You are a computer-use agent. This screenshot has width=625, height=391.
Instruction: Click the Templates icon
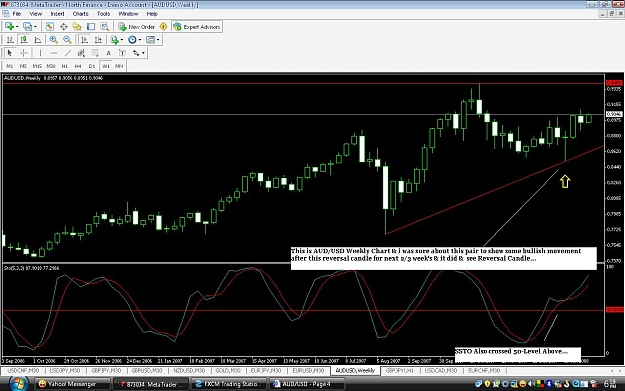tap(150, 39)
